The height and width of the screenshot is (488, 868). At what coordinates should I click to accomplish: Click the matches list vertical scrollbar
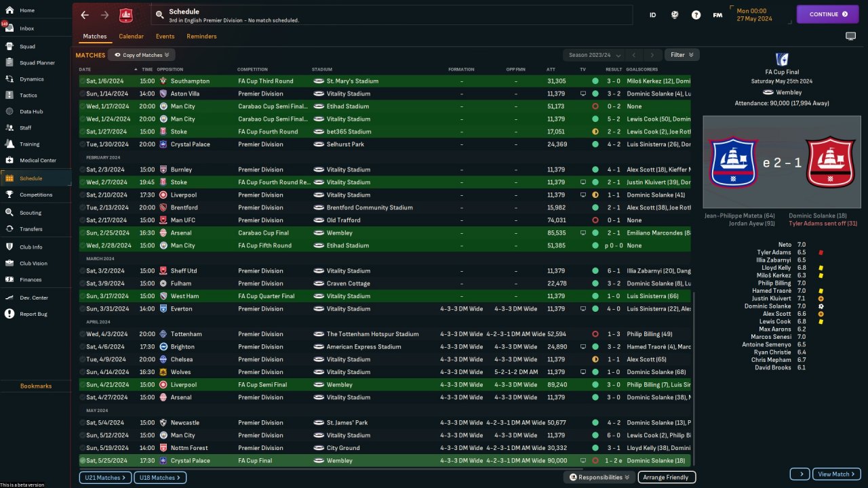693,380
